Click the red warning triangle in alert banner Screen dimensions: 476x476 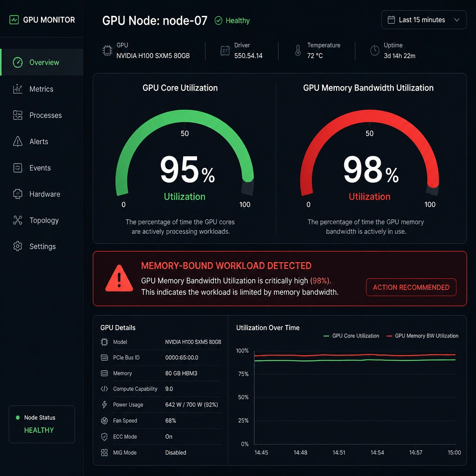tap(119, 279)
